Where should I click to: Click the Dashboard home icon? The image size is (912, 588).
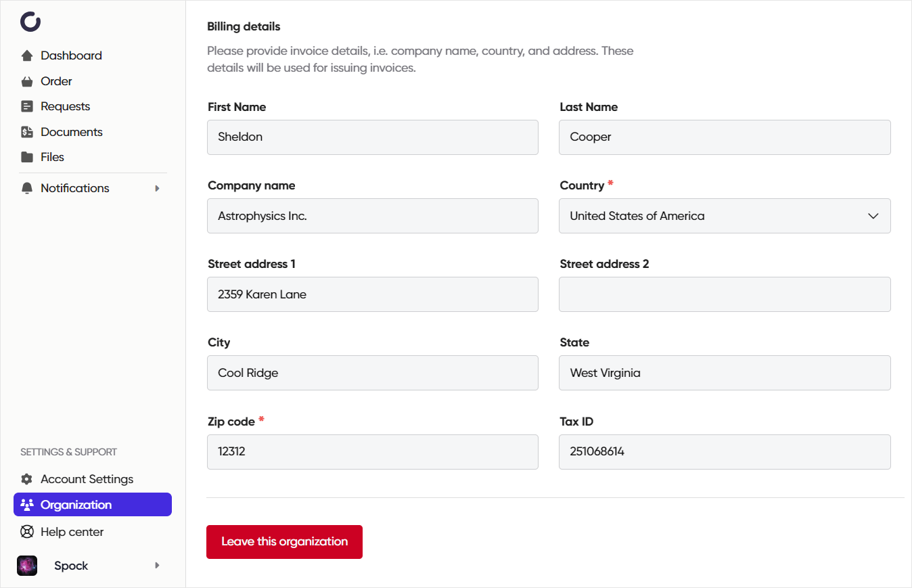click(27, 55)
